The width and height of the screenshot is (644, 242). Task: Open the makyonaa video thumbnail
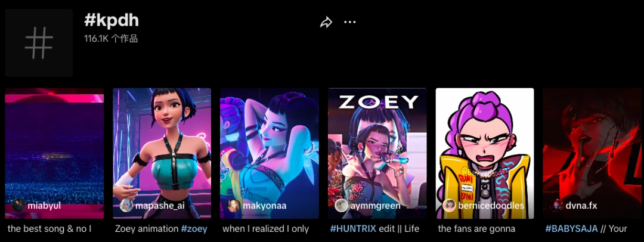270,153
